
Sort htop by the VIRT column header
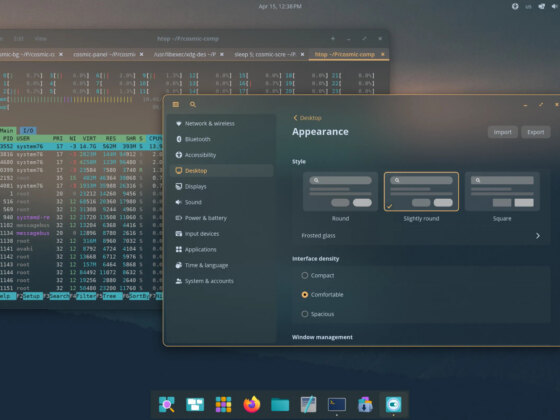(89, 139)
